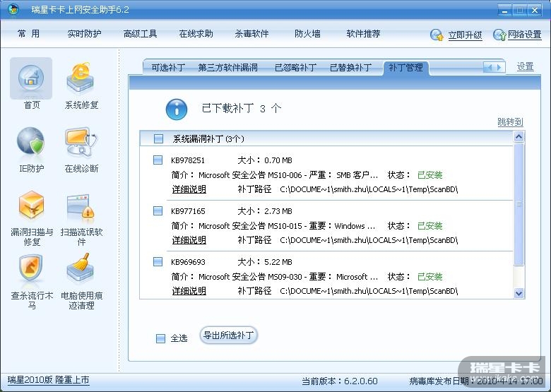
Task: Click the 当前版本：6.2.0.60 status text
Action: coord(340,381)
